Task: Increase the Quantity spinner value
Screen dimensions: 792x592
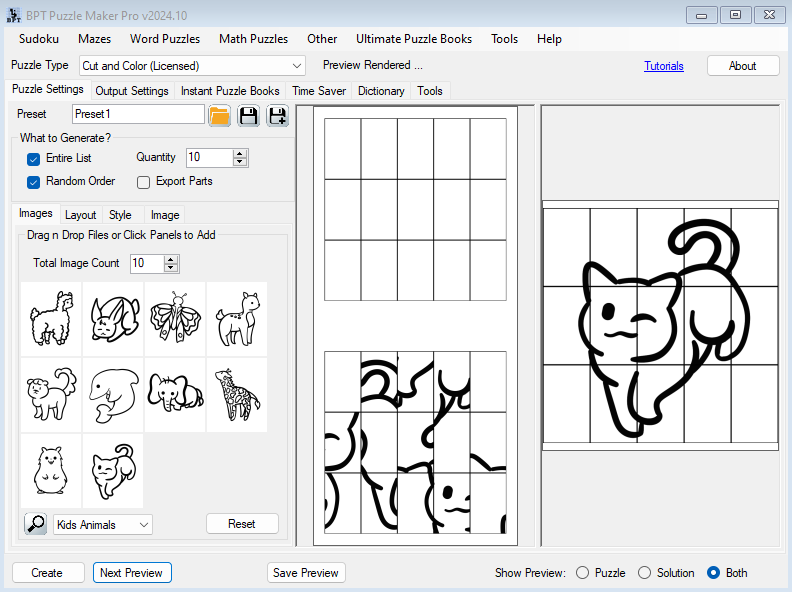Action: point(240,154)
